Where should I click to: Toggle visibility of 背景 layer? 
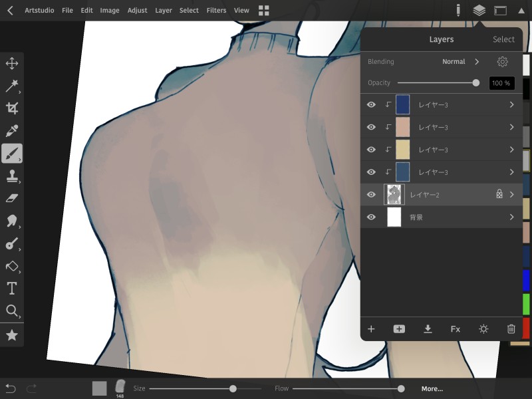pyautogui.click(x=371, y=217)
